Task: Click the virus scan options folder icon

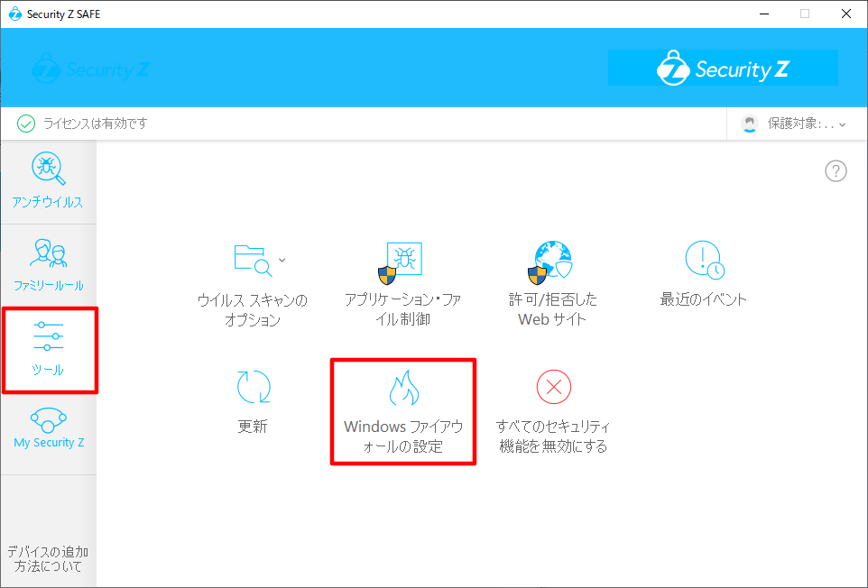Action: tap(252, 260)
